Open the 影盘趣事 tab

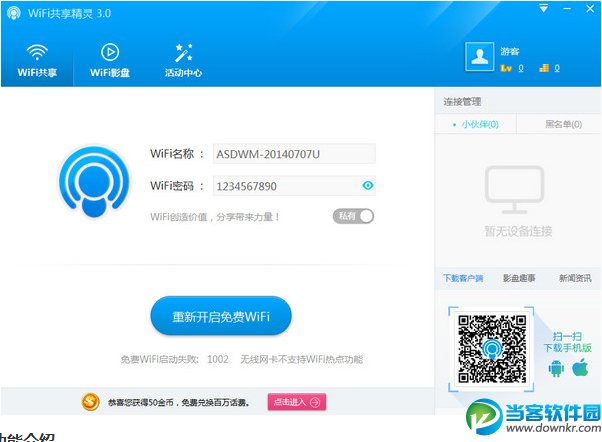click(519, 278)
